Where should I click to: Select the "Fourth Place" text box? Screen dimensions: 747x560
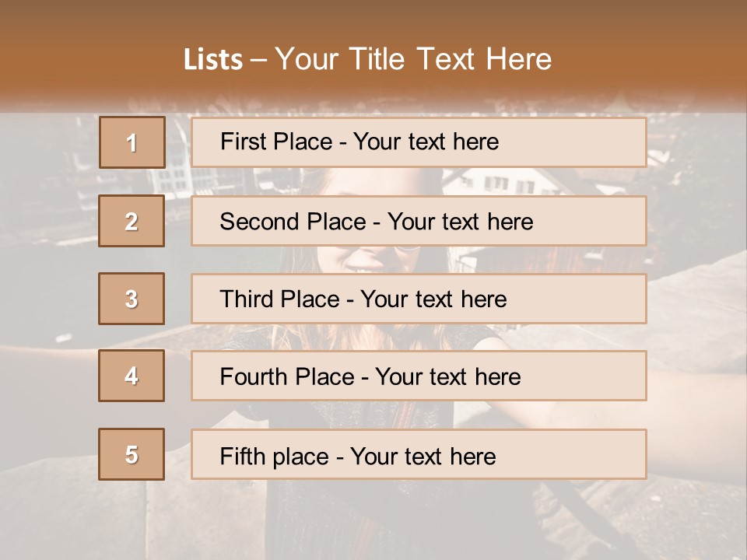pyautogui.click(x=419, y=376)
